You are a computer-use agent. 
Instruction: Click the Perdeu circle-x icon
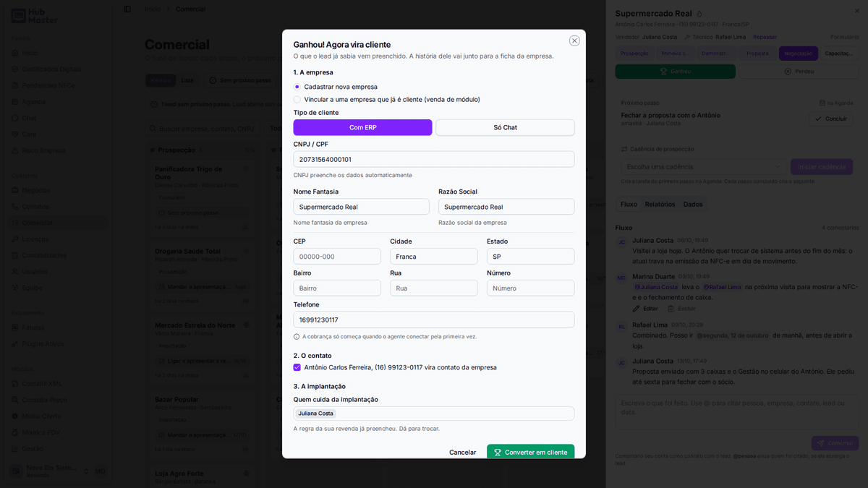click(x=788, y=72)
